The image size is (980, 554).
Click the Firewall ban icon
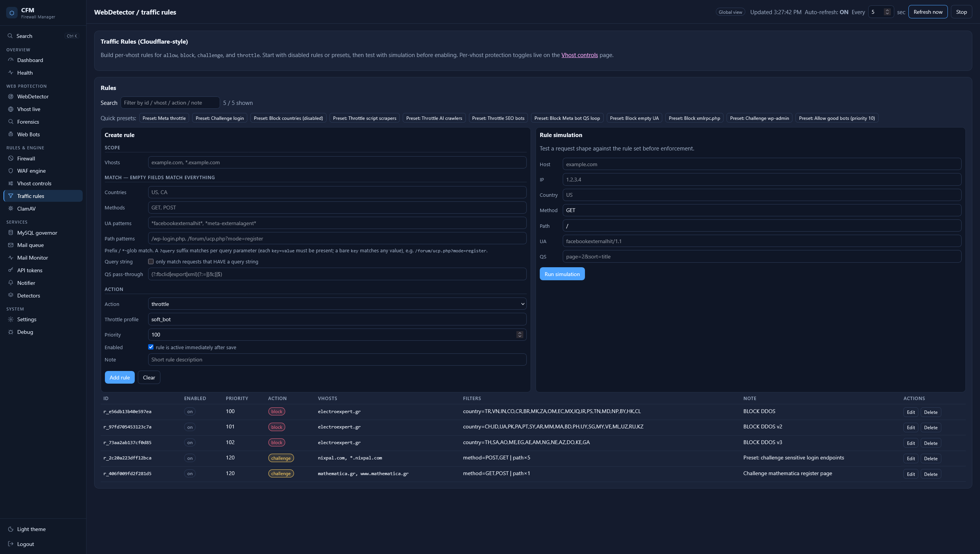click(x=11, y=159)
